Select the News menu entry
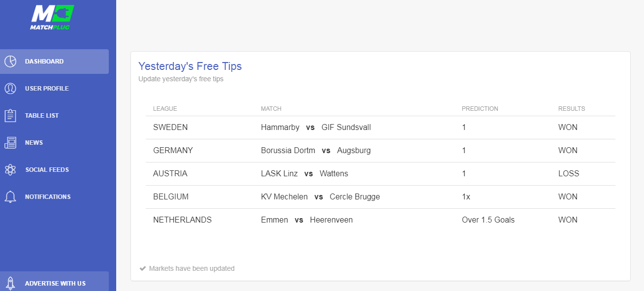Viewport: 644px width, 291px height. tap(54, 143)
